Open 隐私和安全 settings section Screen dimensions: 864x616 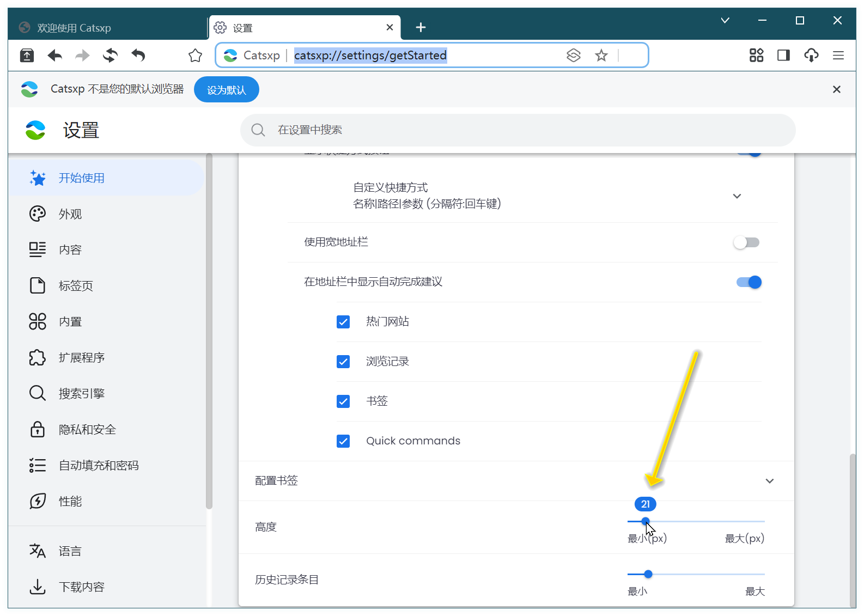pyautogui.click(x=106, y=429)
